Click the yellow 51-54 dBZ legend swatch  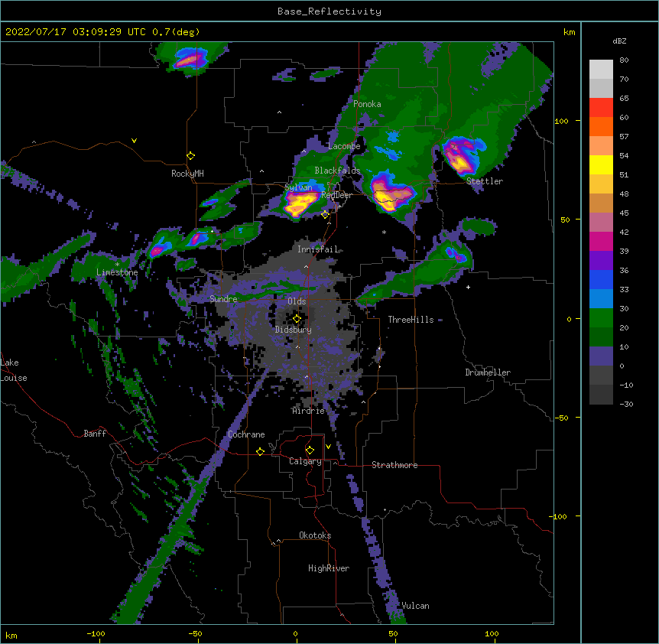point(601,165)
